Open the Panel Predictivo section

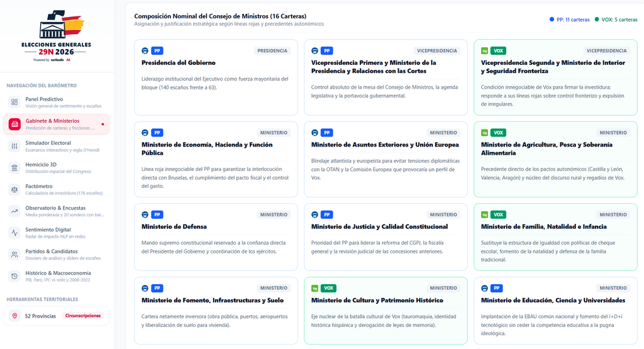[56, 102]
